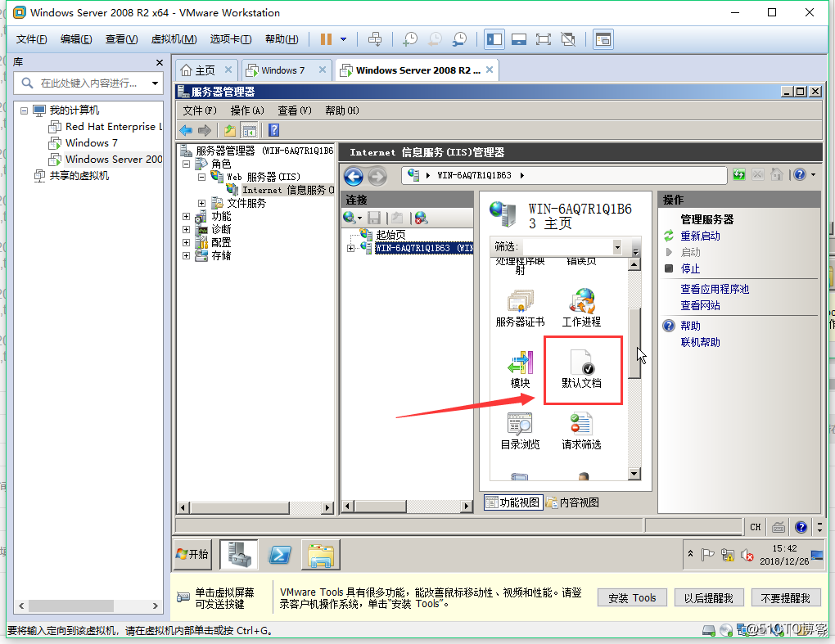The image size is (835, 644).
Task: Click the 不要提醒我 button
Action: 786,598
